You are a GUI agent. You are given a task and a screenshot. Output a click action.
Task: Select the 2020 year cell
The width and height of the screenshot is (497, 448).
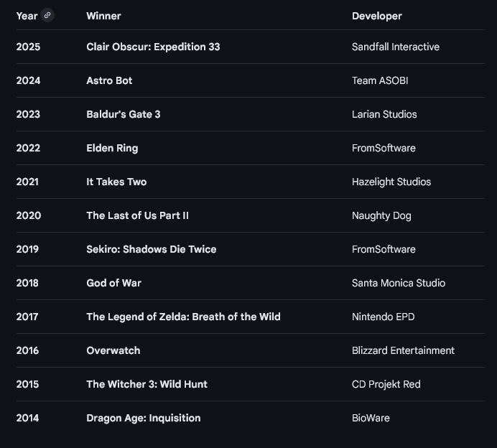[29, 215]
